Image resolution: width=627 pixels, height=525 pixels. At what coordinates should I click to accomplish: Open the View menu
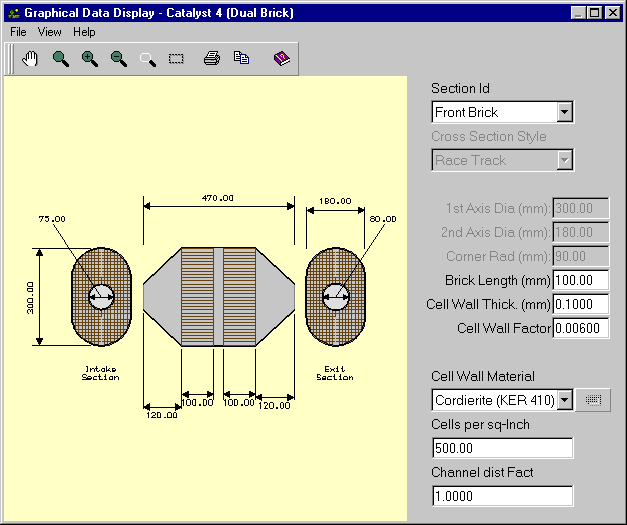50,32
